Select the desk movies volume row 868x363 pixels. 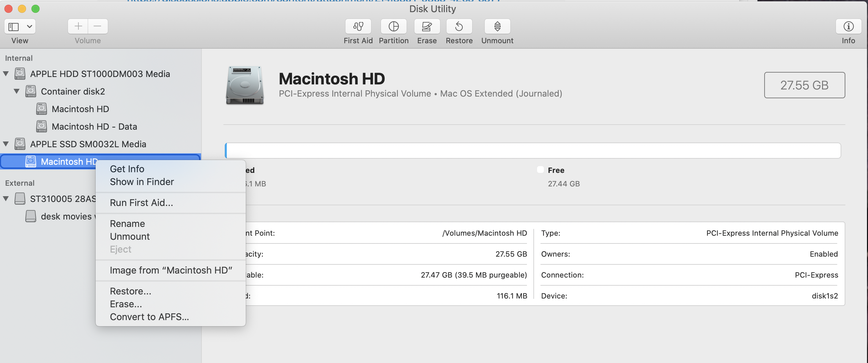coord(48,216)
